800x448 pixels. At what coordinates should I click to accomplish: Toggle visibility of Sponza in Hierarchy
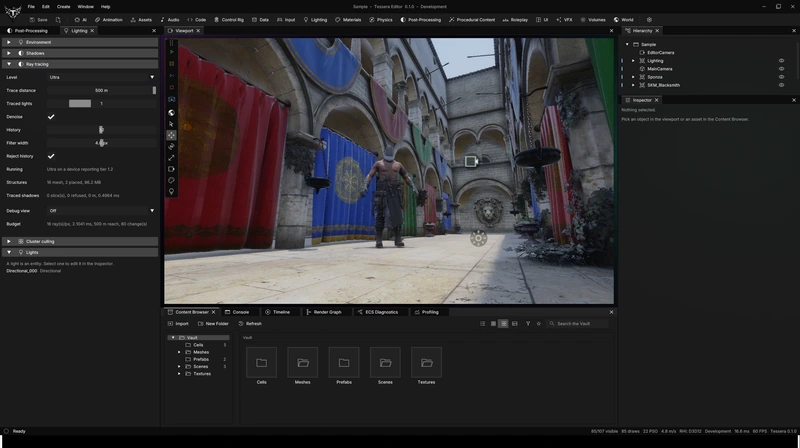[x=781, y=77]
